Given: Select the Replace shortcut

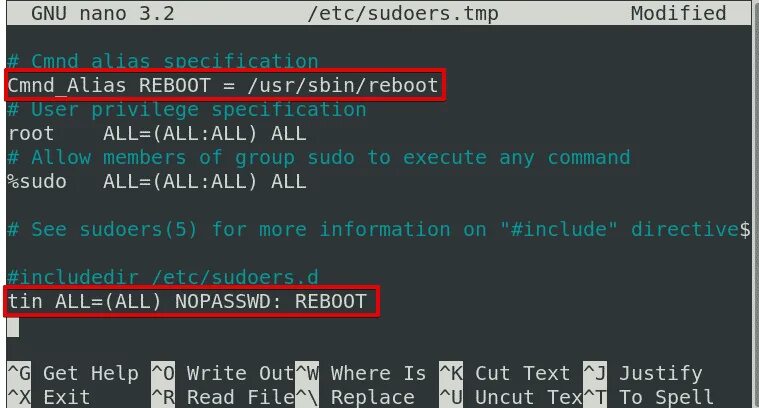Looking at the screenshot, I should click(372, 397).
